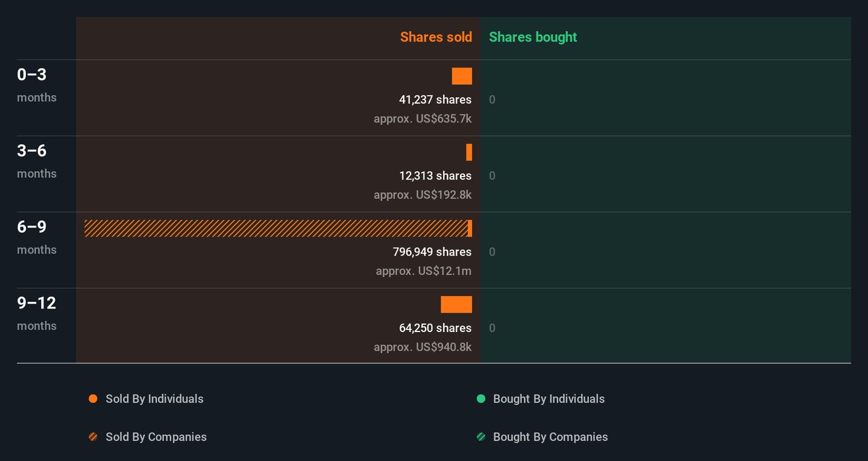Click the 41,237 shares value
Viewport: 868px width, 461px height.
435,99
